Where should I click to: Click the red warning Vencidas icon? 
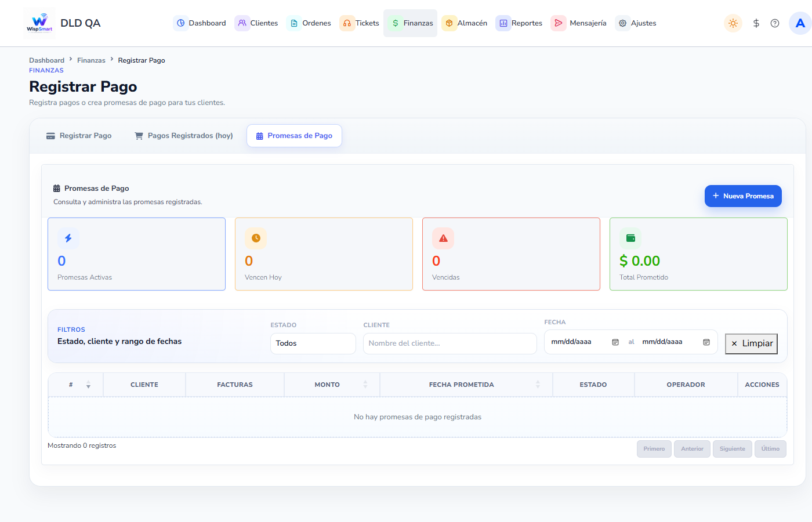click(443, 238)
